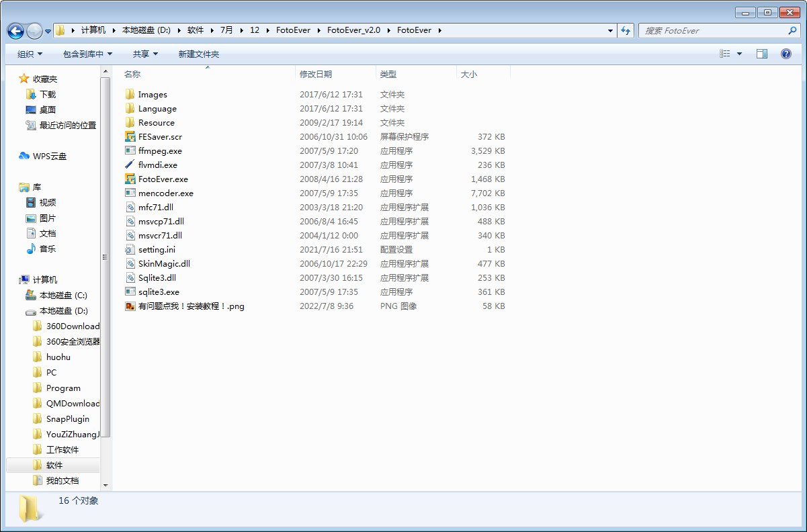Viewport: 807px width, 532px height.
Task: Select the msvcp71.dll file icon
Action: (130, 221)
